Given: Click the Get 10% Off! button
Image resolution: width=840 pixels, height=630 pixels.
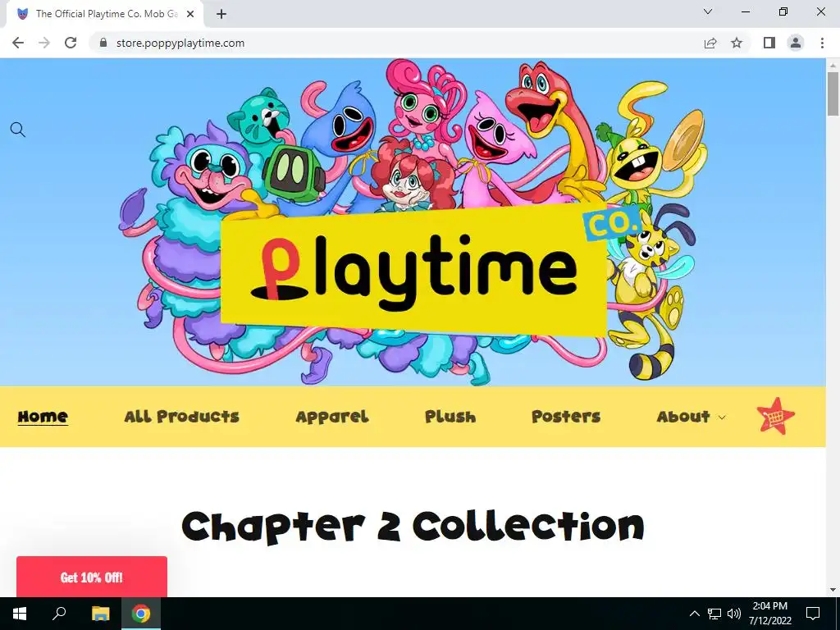Looking at the screenshot, I should (x=92, y=577).
